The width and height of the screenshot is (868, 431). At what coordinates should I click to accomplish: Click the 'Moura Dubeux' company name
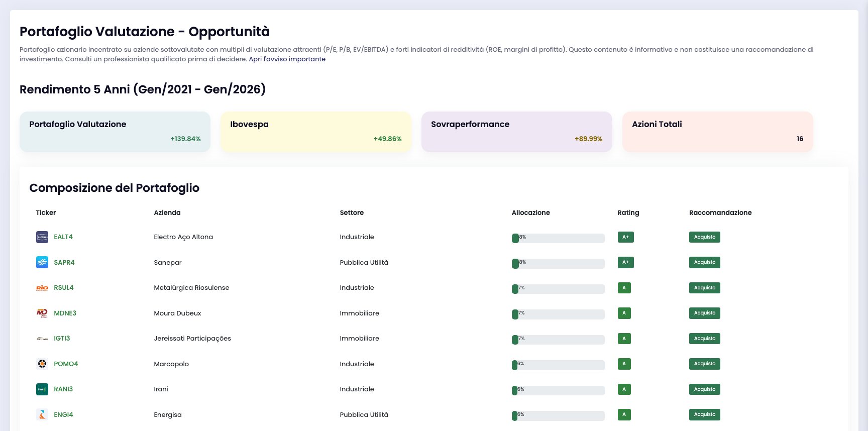pyautogui.click(x=177, y=313)
